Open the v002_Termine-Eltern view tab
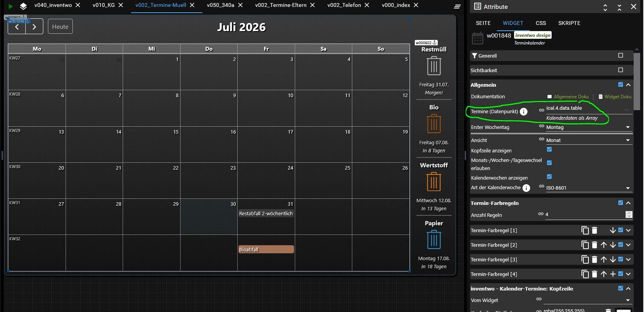 click(x=281, y=5)
